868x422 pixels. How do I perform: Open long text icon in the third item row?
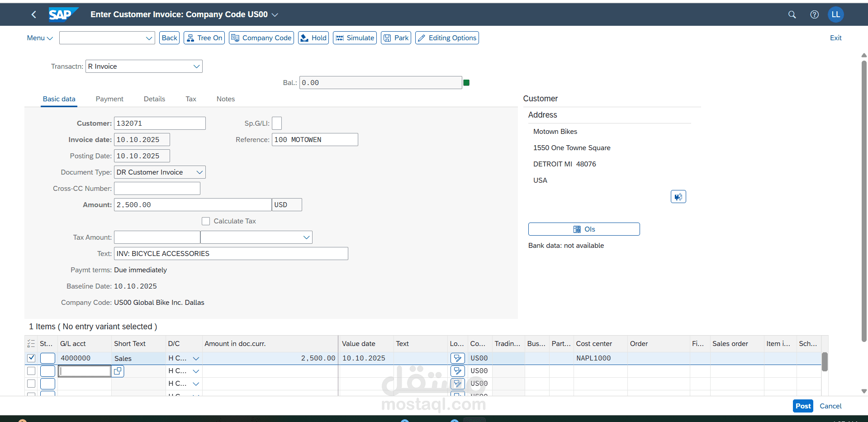458,384
